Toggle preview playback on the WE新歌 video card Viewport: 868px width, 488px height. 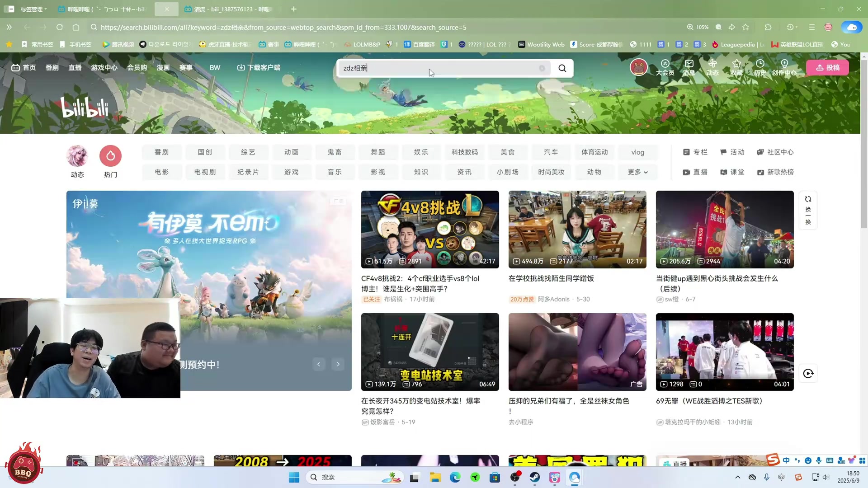tap(808, 374)
